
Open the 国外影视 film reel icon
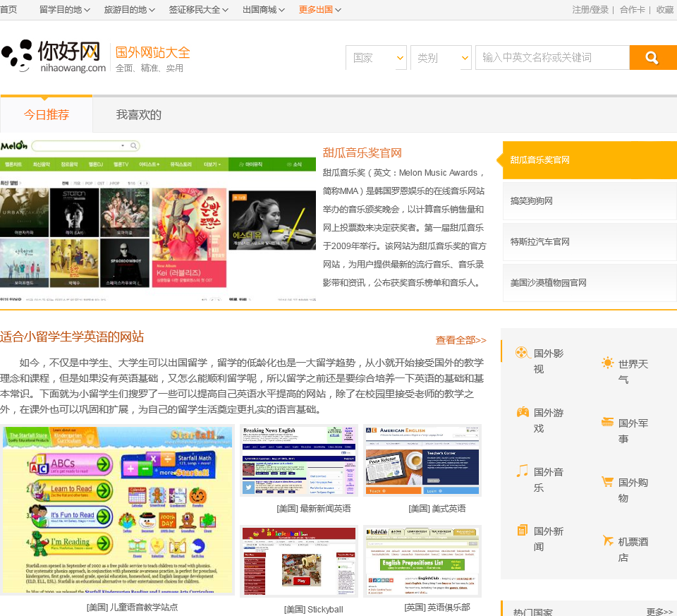pyautogui.click(x=522, y=353)
